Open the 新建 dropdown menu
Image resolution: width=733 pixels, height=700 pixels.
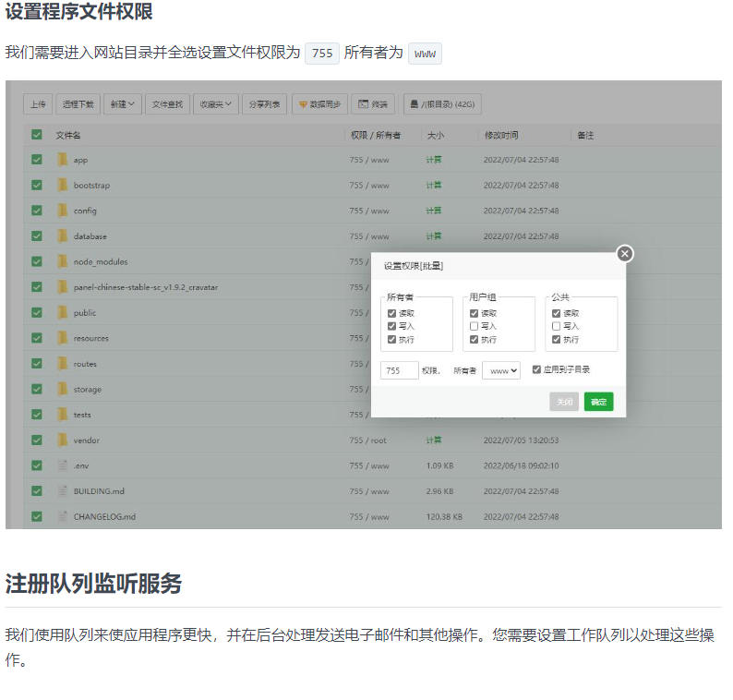coord(123,104)
